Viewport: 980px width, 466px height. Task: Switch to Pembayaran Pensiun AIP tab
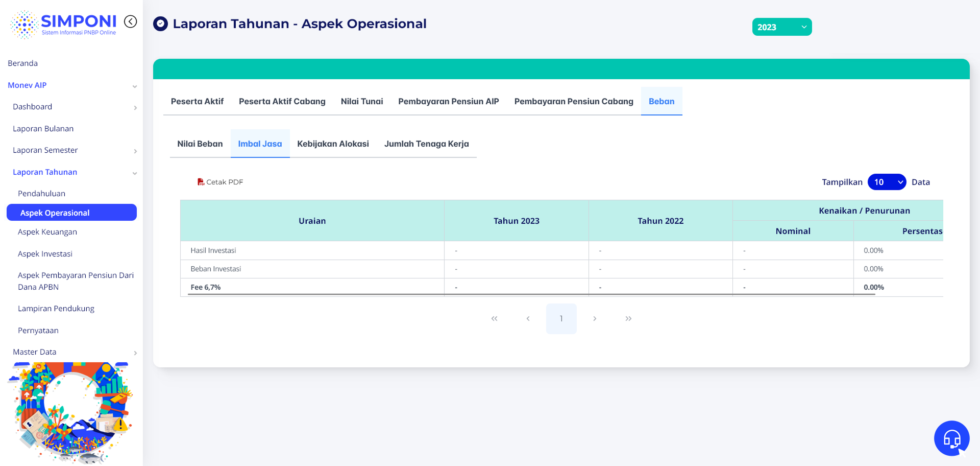click(x=449, y=101)
